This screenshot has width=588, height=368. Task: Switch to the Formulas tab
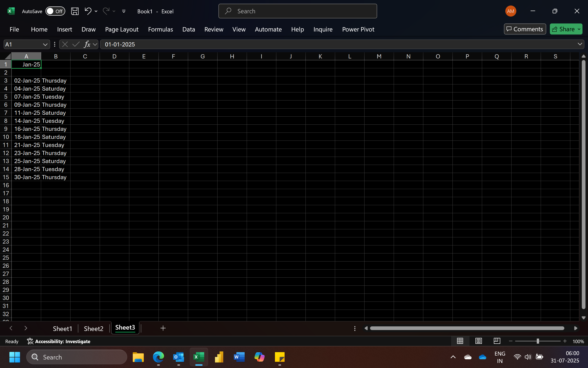pyautogui.click(x=160, y=29)
